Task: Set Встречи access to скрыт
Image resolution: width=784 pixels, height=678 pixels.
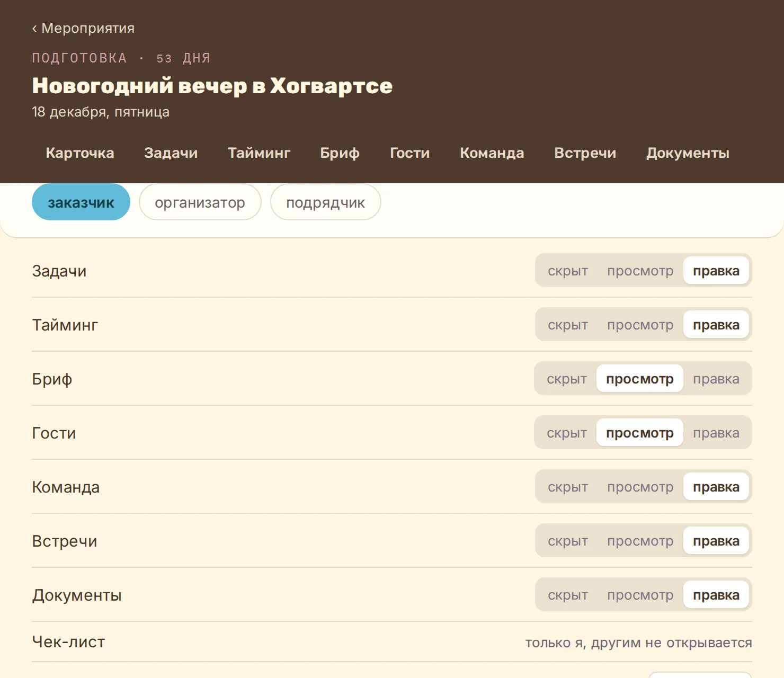Action: [568, 541]
